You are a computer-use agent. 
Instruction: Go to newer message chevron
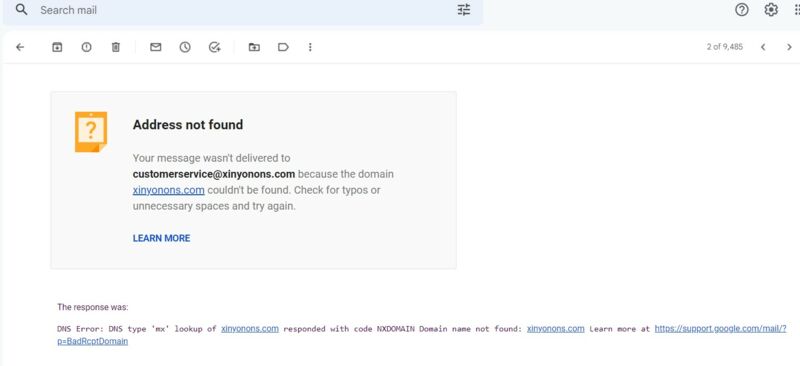pos(763,47)
